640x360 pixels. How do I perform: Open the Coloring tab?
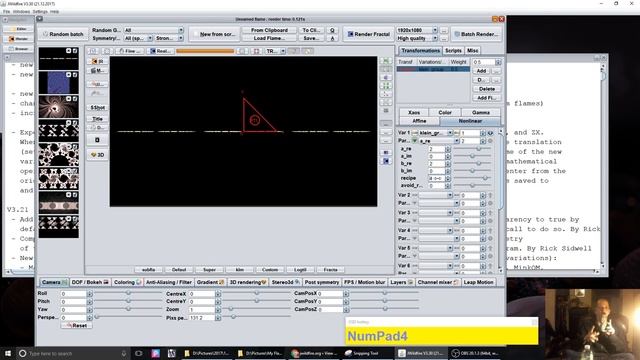click(127, 282)
